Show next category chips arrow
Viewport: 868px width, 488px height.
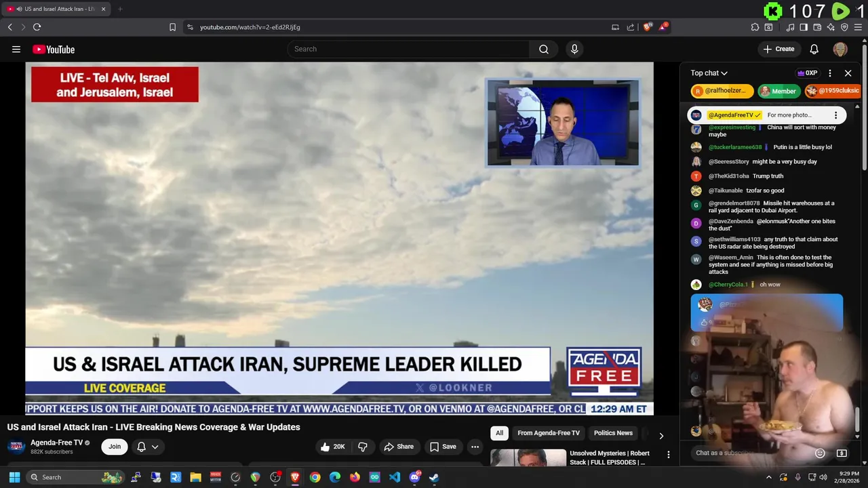661,436
